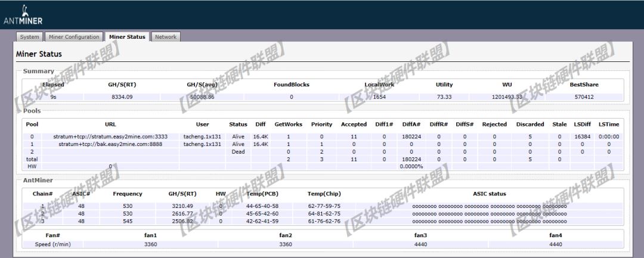The height and width of the screenshot is (258, 644).
Task: Click the FoundBlocks column header
Action: coord(292,85)
